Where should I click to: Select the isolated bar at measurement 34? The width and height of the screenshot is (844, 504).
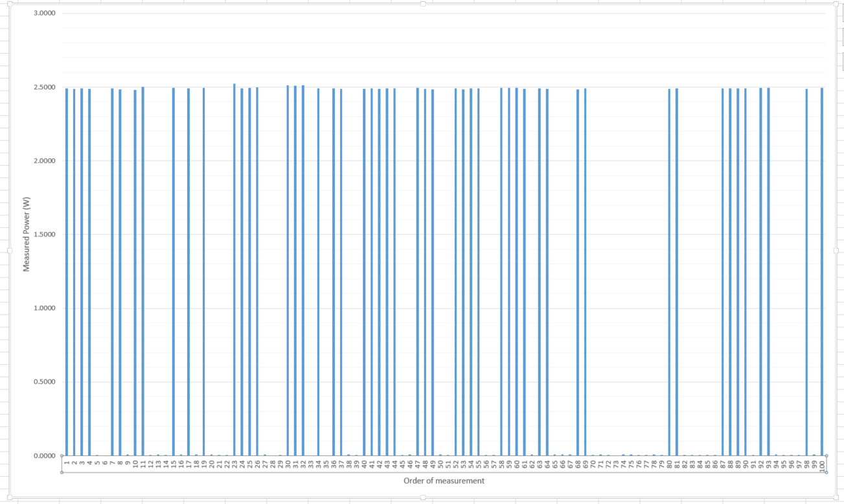318,272
